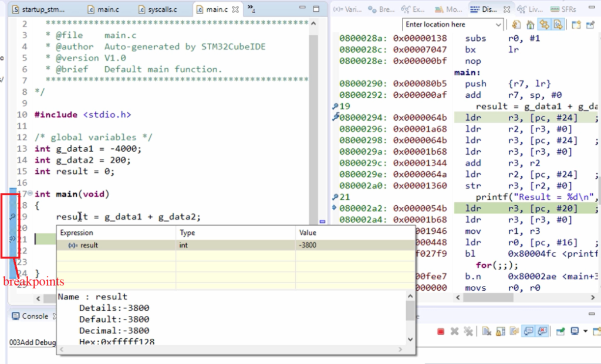Click scroll-down arrow in popup details pane
601x364 pixels.
(x=410, y=339)
